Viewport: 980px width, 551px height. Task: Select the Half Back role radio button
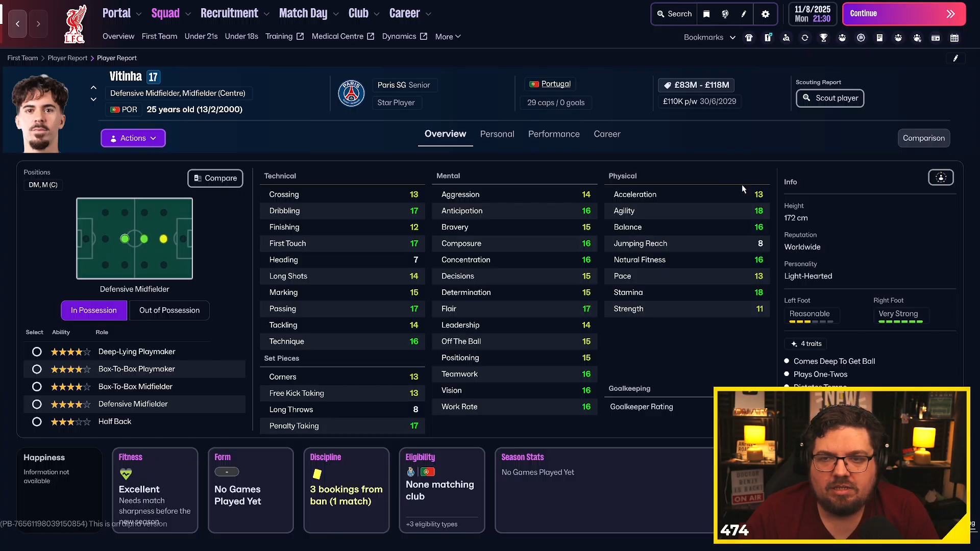[x=37, y=422]
